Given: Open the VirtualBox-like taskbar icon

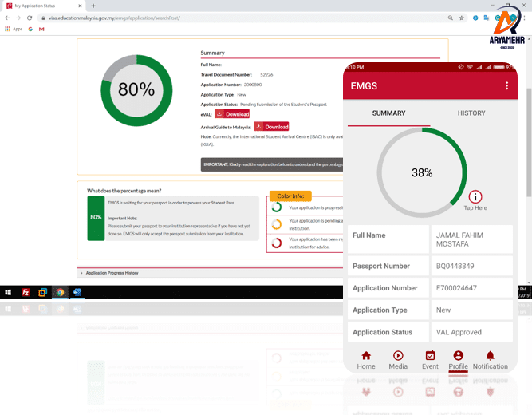Looking at the screenshot, I should [43, 292].
